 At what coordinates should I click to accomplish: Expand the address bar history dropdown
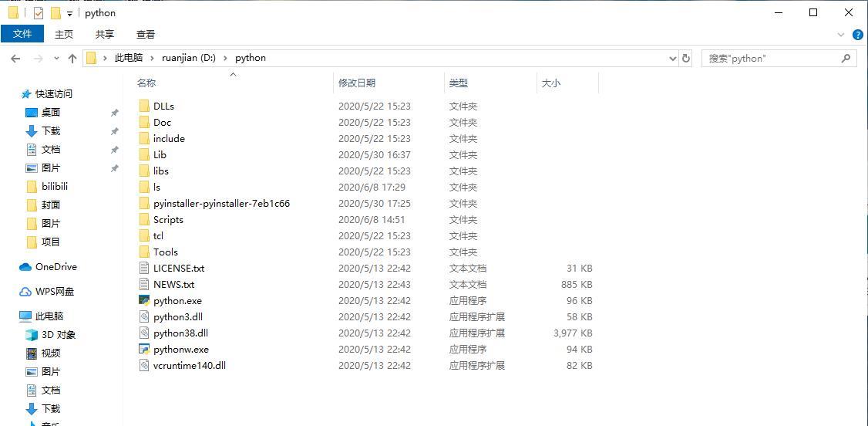673,58
